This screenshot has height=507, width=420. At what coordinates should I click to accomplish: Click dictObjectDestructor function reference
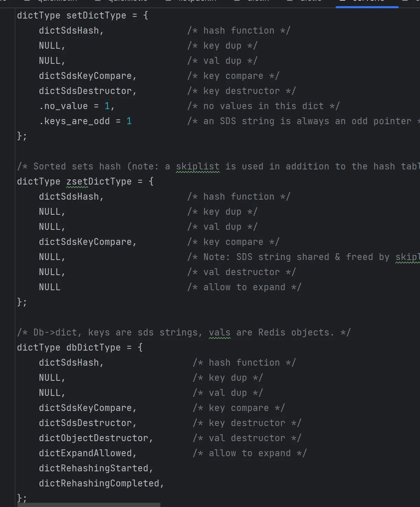coord(93,438)
